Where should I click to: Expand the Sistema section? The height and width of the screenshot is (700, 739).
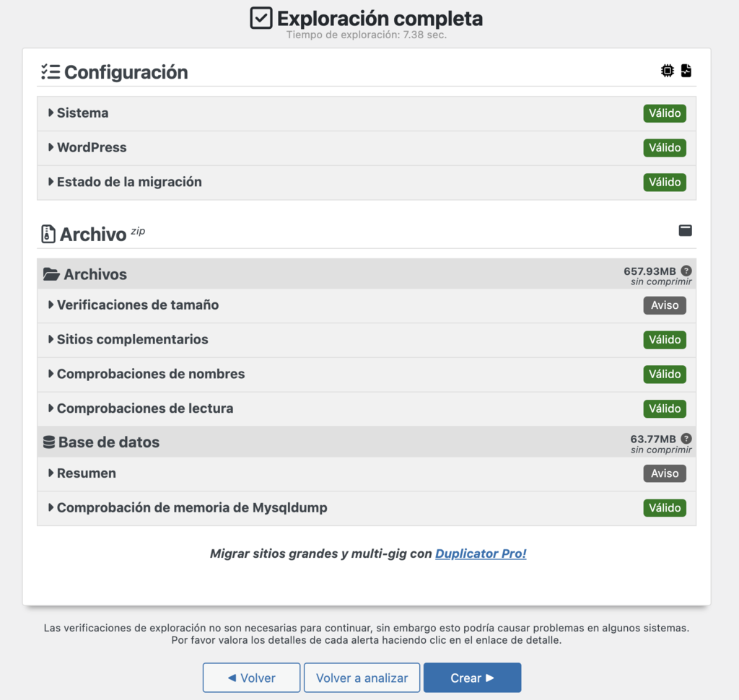tap(83, 113)
